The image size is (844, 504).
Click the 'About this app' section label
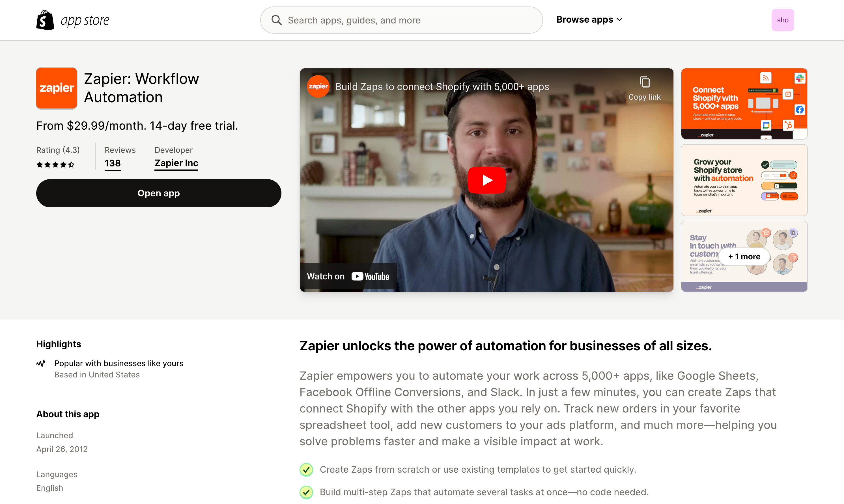[x=67, y=413]
